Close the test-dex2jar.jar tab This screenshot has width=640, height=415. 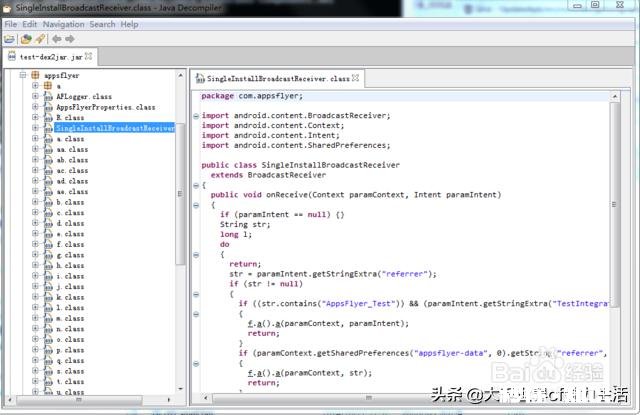click(x=89, y=56)
